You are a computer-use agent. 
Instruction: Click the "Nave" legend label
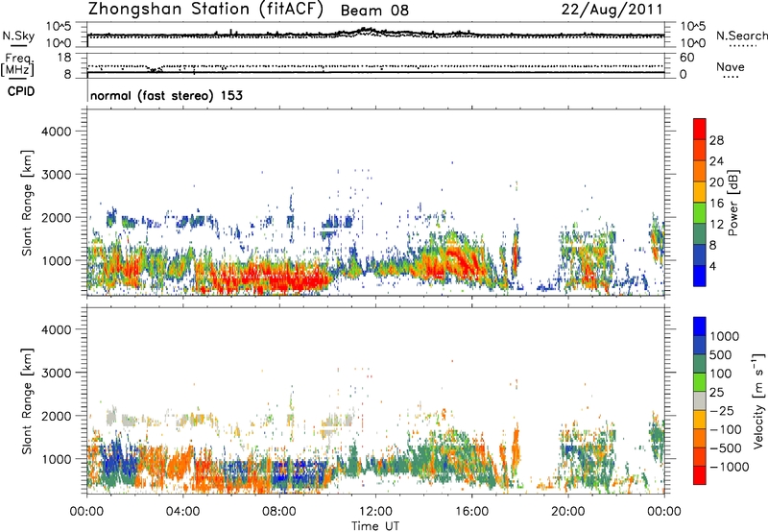click(731, 66)
